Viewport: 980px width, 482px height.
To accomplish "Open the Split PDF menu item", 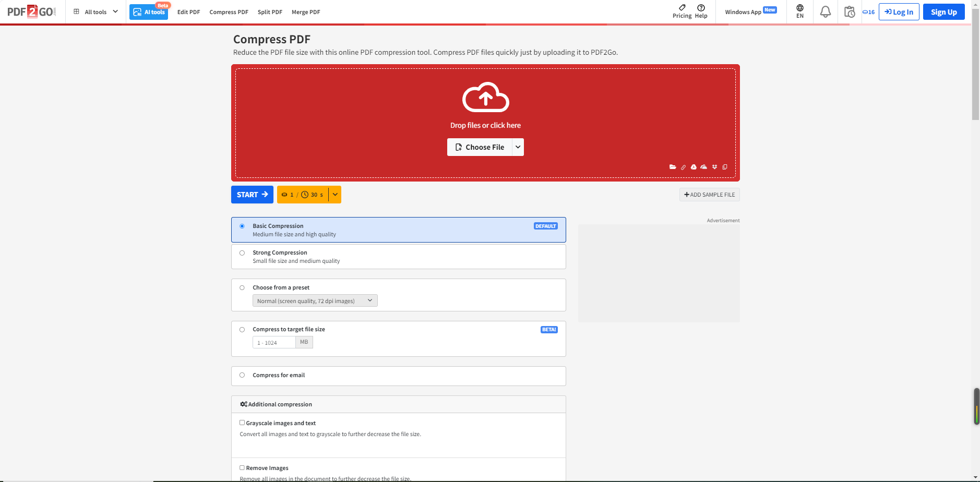I will 270,12.
